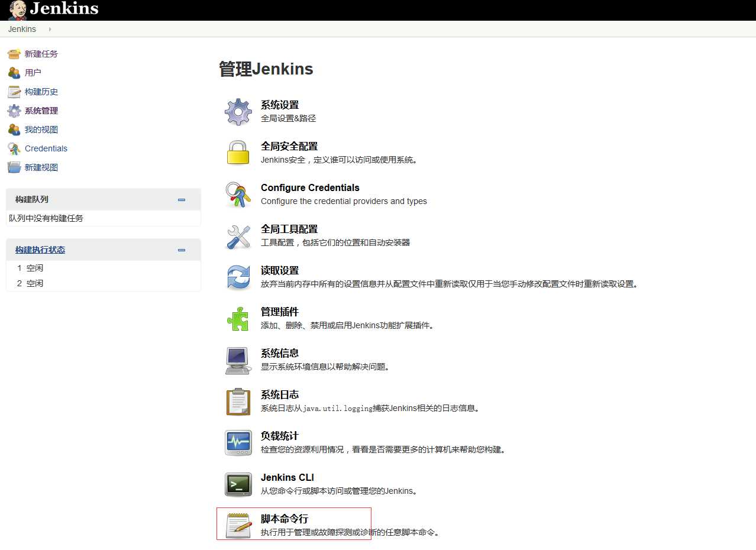756x550 pixels.
Task: Open the 系统日志 link
Action: (x=280, y=394)
